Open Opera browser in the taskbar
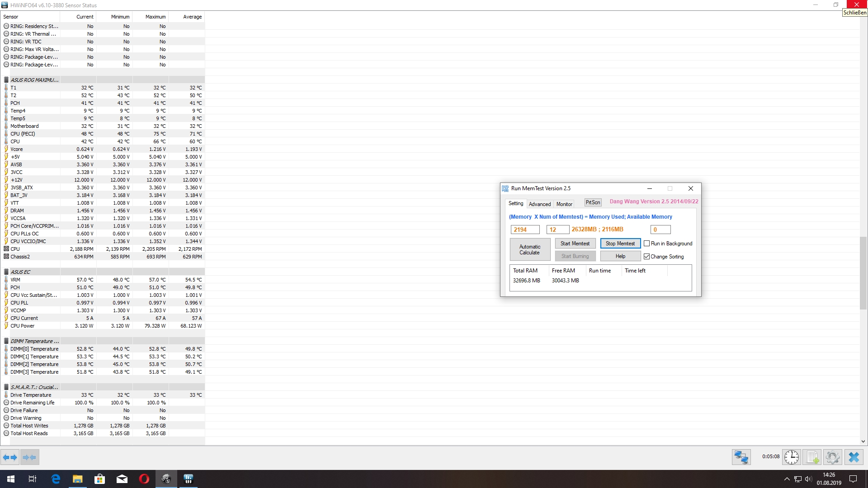868x488 pixels. click(x=144, y=479)
